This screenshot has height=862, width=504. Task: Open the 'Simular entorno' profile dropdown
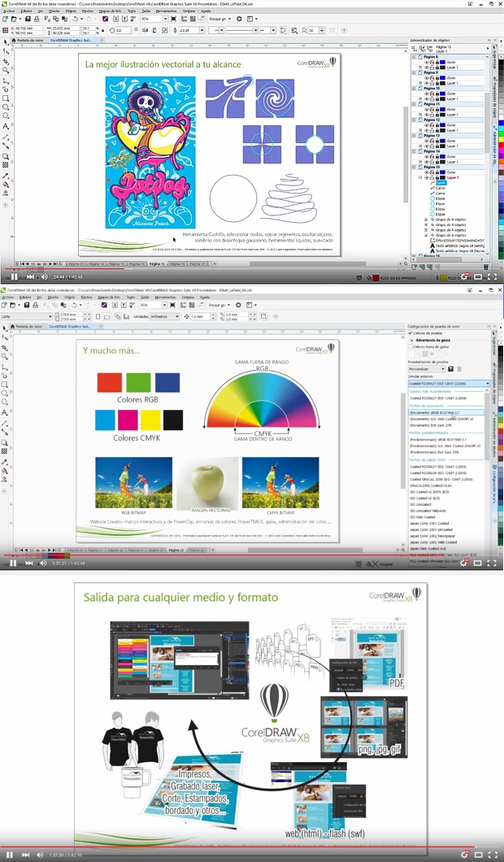[x=449, y=383]
